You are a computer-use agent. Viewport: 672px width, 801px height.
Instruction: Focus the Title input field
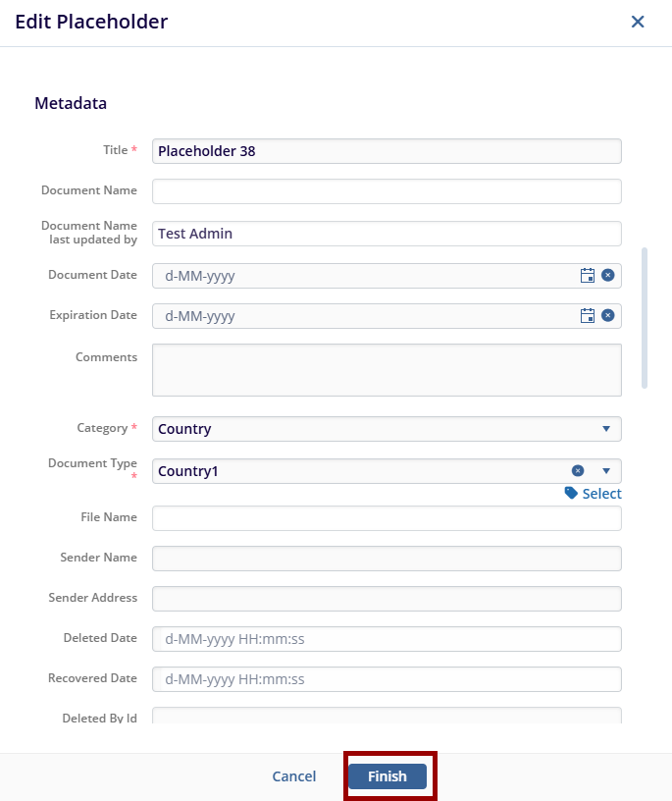pos(387,151)
